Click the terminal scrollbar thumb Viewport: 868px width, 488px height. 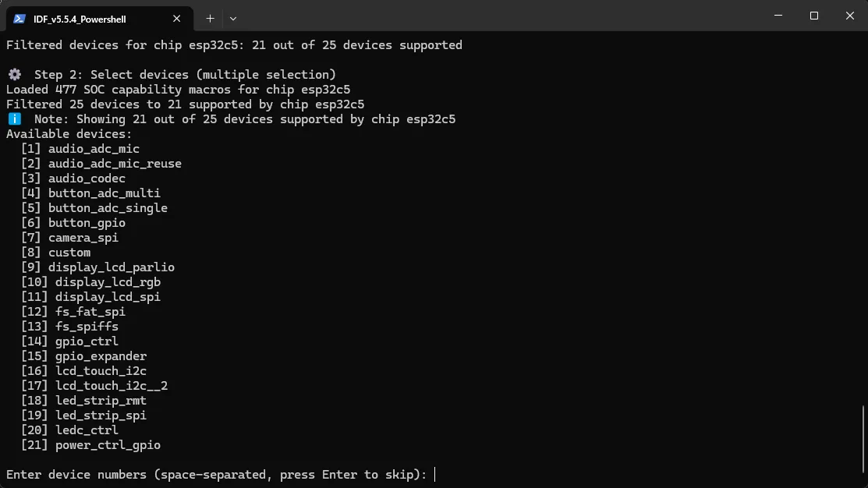click(x=863, y=440)
